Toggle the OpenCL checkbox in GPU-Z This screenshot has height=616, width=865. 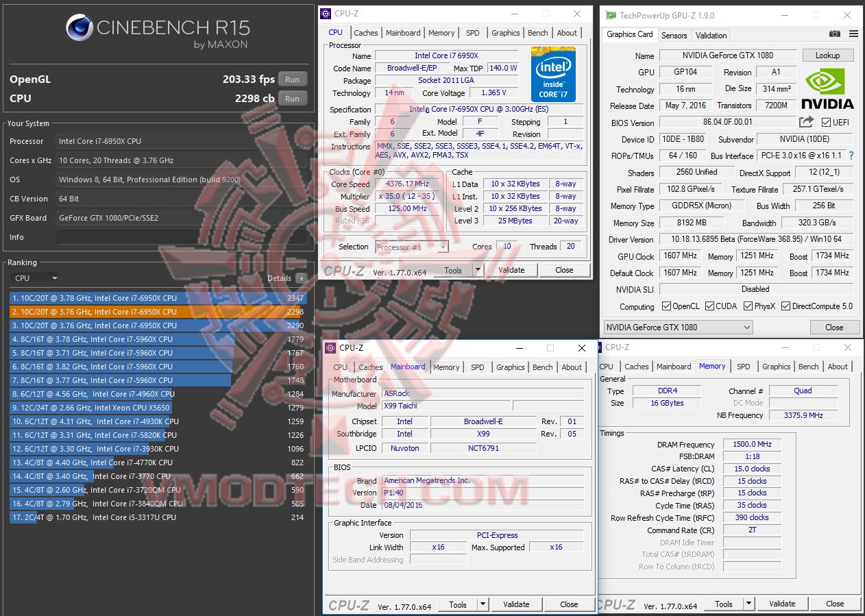pyautogui.click(x=666, y=306)
